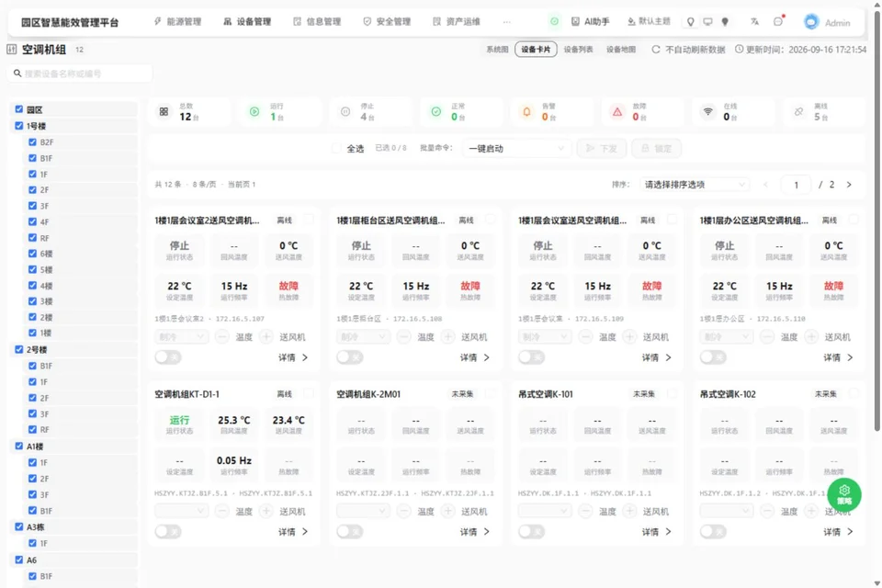Click the device search input field
This screenshot has width=882, height=588.
[80, 73]
